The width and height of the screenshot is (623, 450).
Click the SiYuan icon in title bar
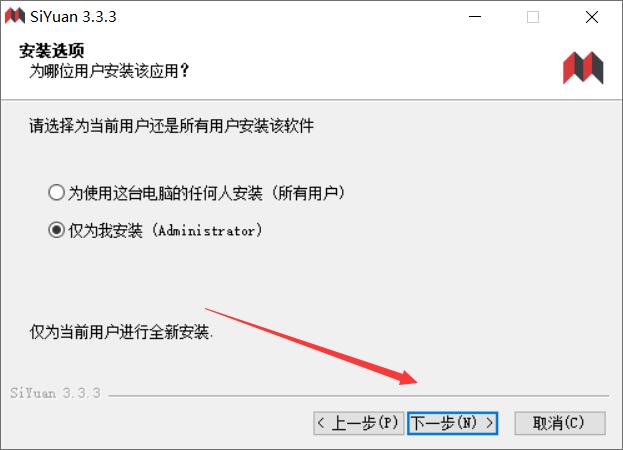tap(15, 16)
